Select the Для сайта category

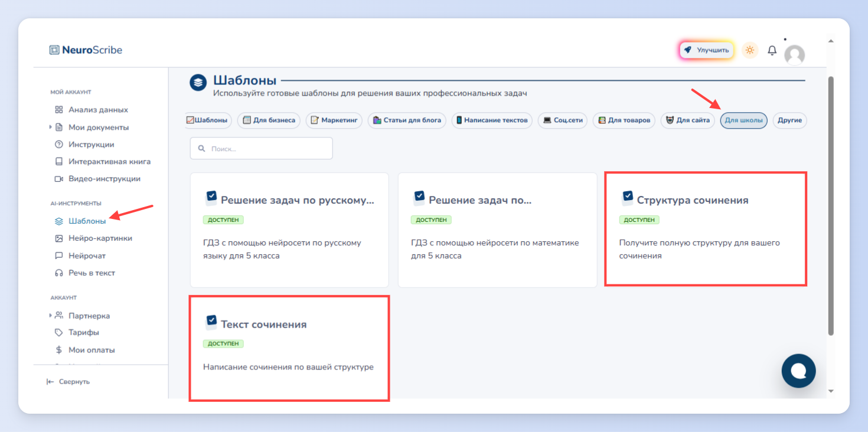(x=688, y=120)
